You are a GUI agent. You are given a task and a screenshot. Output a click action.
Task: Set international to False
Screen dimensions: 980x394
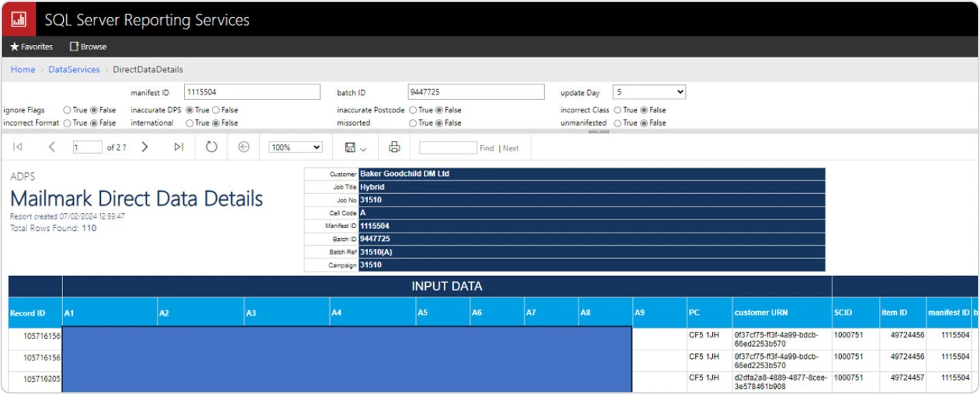tap(216, 123)
